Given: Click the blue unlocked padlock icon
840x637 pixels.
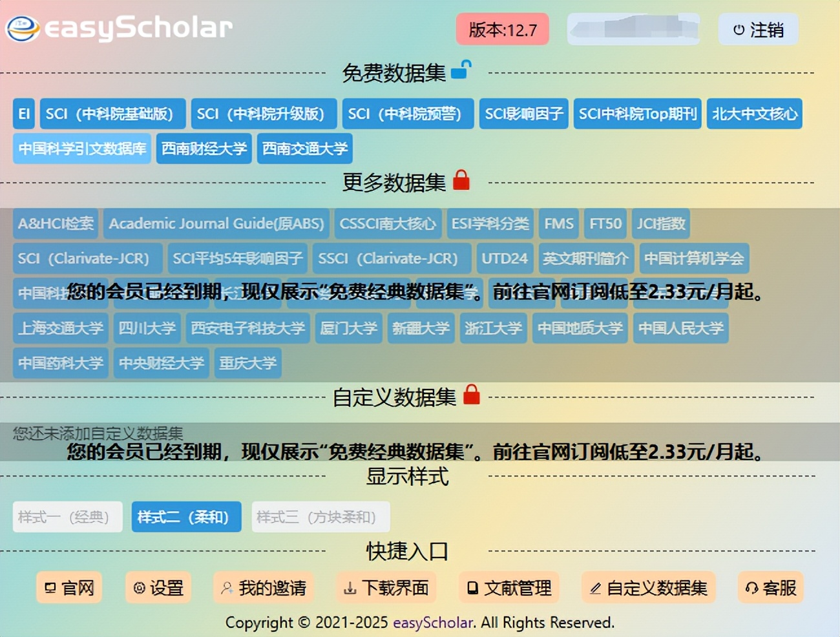Looking at the screenshot, I should [461, 69].
